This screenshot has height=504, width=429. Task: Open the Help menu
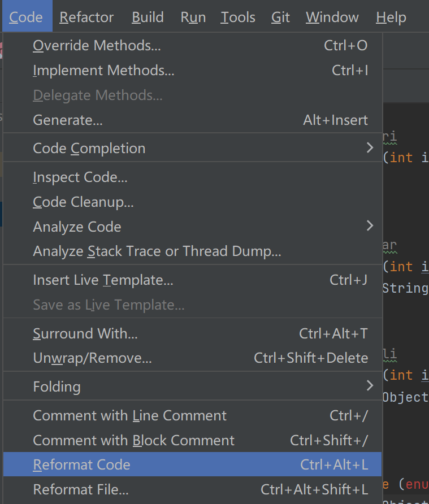click(x=391, y=18)
